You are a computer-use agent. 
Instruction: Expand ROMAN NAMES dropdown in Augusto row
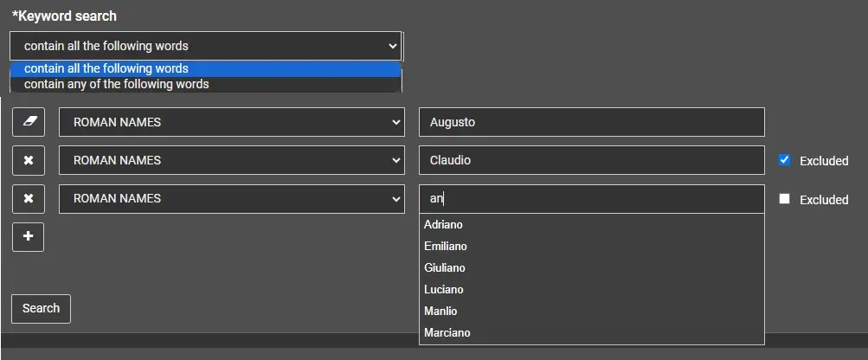[231, 122]
